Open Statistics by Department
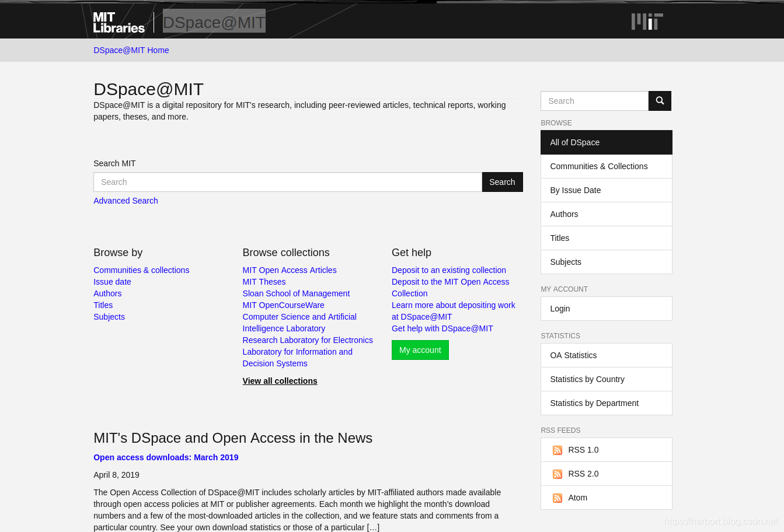 click(607, 403)
